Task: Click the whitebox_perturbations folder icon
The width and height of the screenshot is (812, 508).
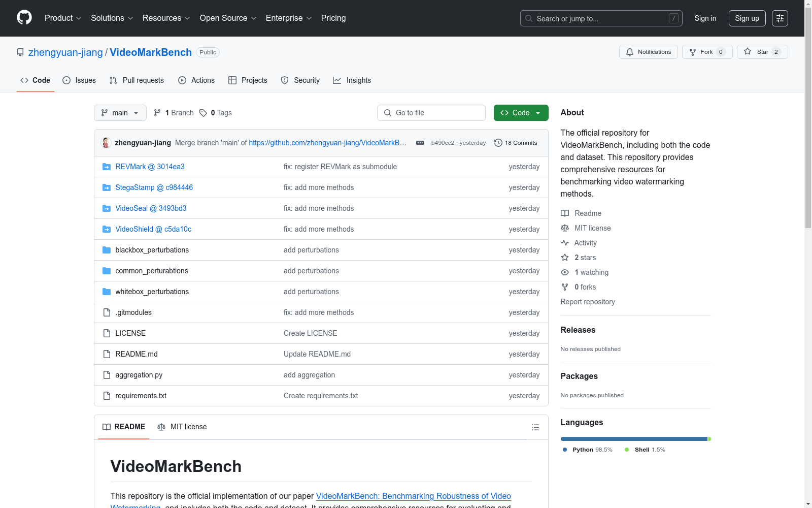Action: pos(107,292)
